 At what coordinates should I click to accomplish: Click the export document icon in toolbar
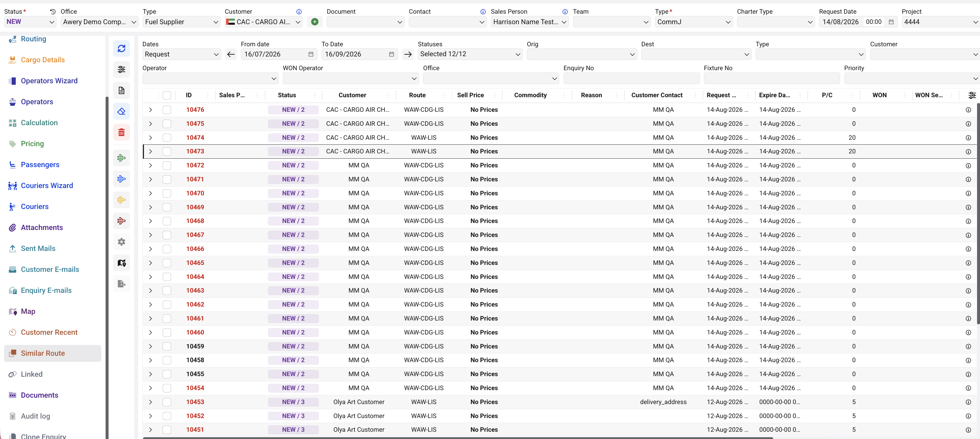tap(121, 284)
